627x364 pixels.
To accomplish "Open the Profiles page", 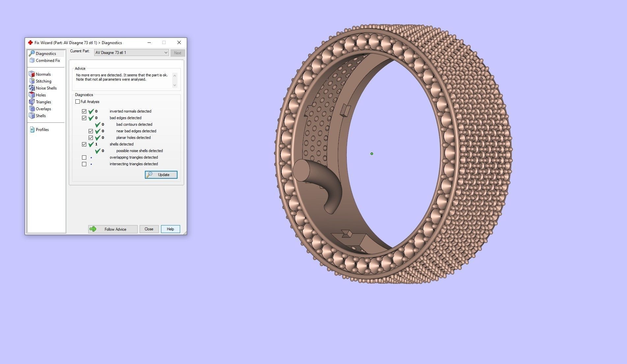I will (40, 130).
